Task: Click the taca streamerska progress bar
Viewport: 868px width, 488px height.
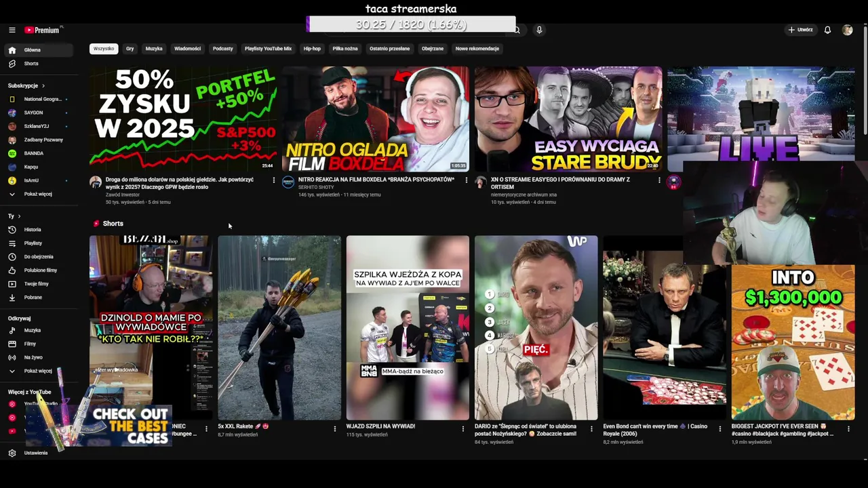Action: 411,24
